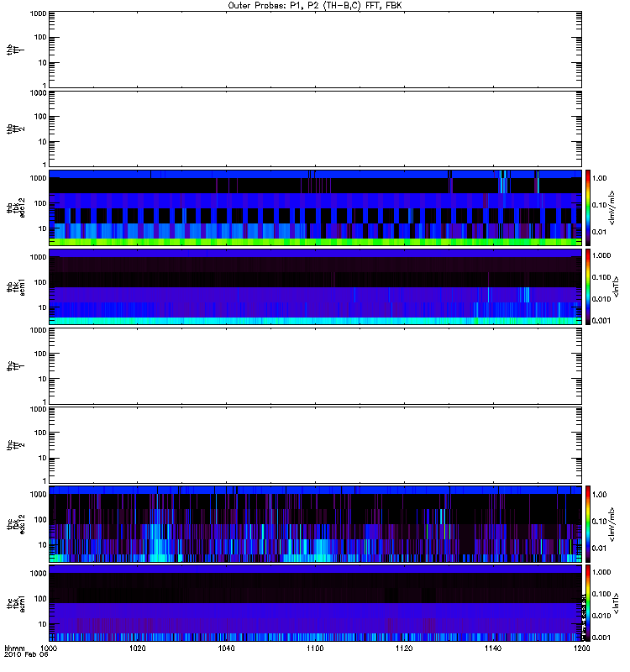Click the 0.10 value on thb edc12 color bar
This screenshot has height=672, width=630.
click(599, 205)
